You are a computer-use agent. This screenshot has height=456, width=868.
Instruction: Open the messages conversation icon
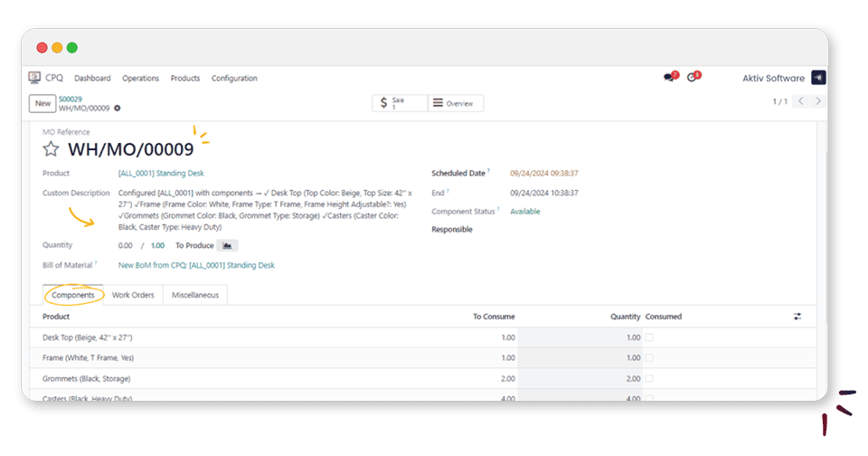[669, 78]
